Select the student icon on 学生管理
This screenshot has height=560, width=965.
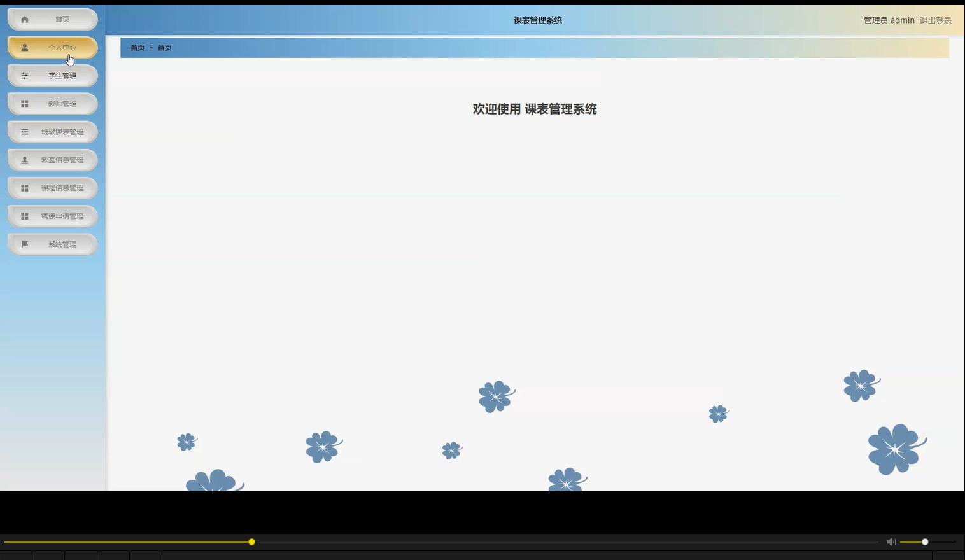coord(24,75)
